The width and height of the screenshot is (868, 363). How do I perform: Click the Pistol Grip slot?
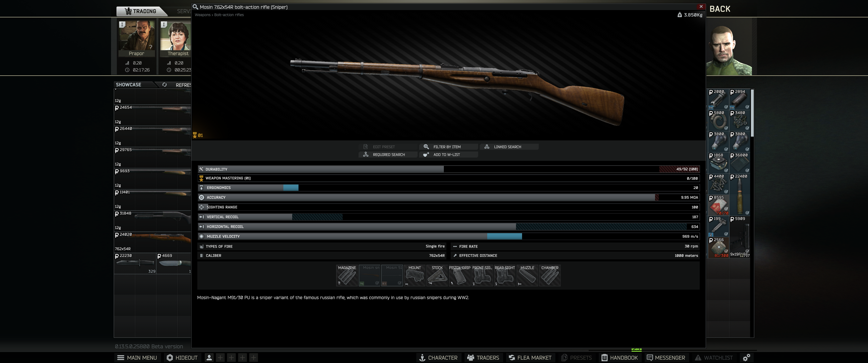pyautogui.click(x=459, y=276)
